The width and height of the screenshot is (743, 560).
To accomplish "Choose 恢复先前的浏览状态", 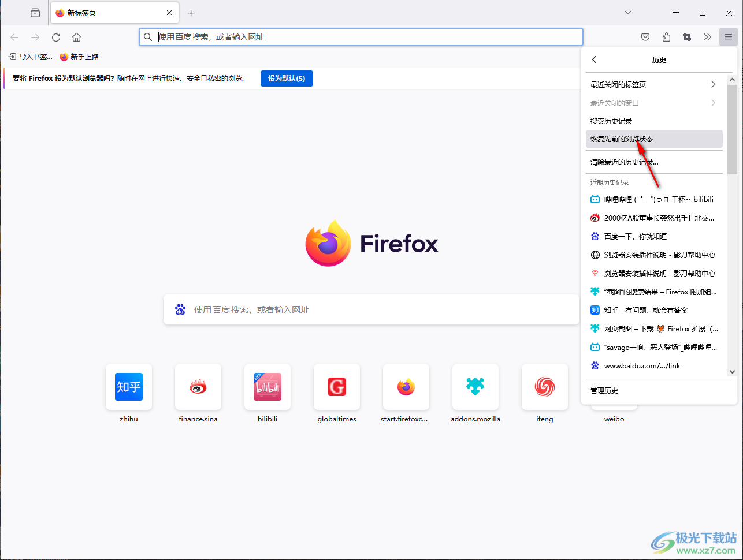I will 654,139.
